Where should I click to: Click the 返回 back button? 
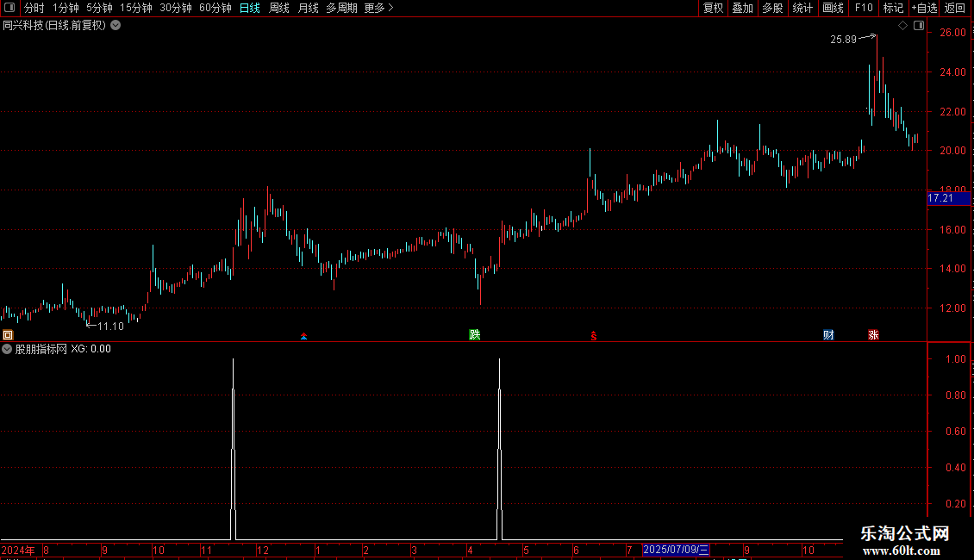pyautogui.click(x=955, y=8)
